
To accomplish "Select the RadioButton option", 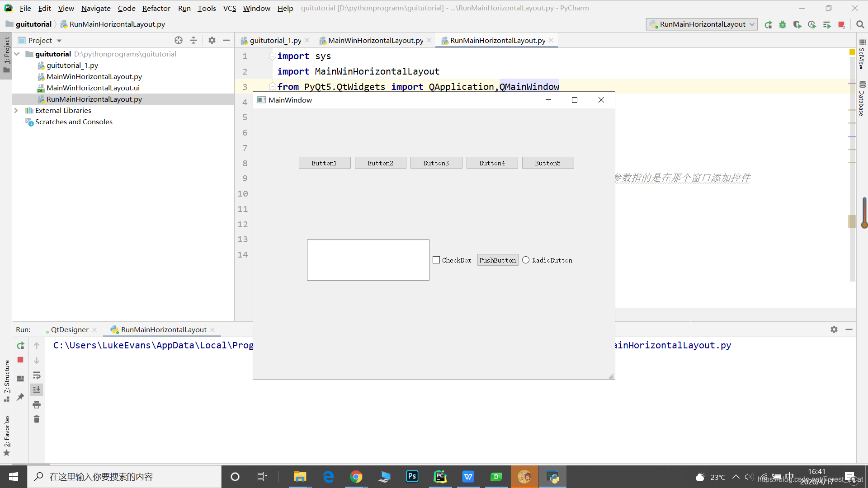I will (x=526, y=260).
